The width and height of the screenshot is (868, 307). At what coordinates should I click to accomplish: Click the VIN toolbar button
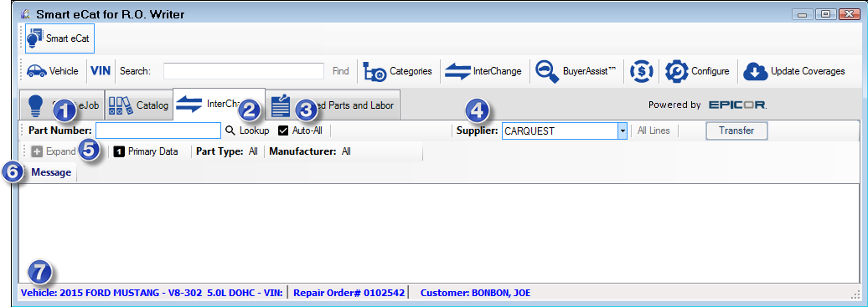(101, 71)
